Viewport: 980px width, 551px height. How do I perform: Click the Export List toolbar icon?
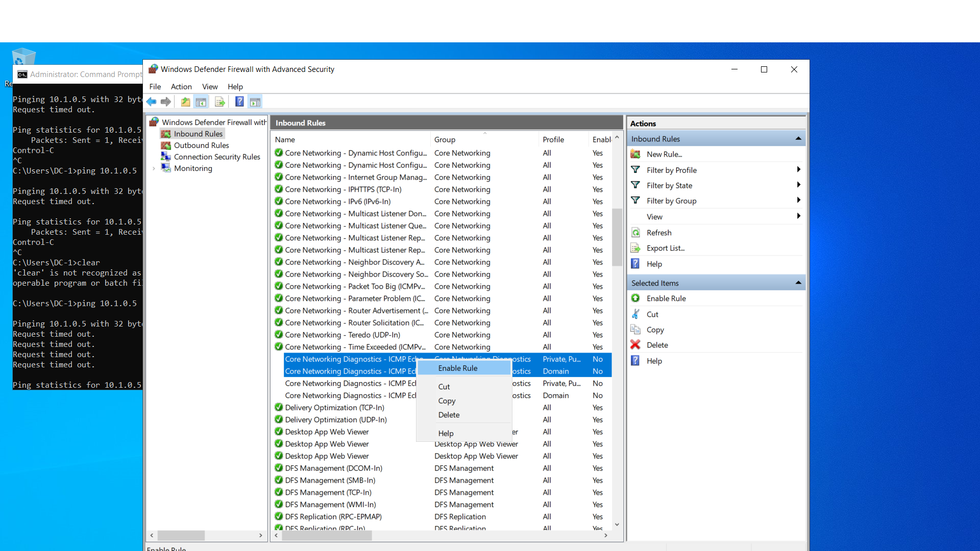pyautogui.click(x=219, y=102)
